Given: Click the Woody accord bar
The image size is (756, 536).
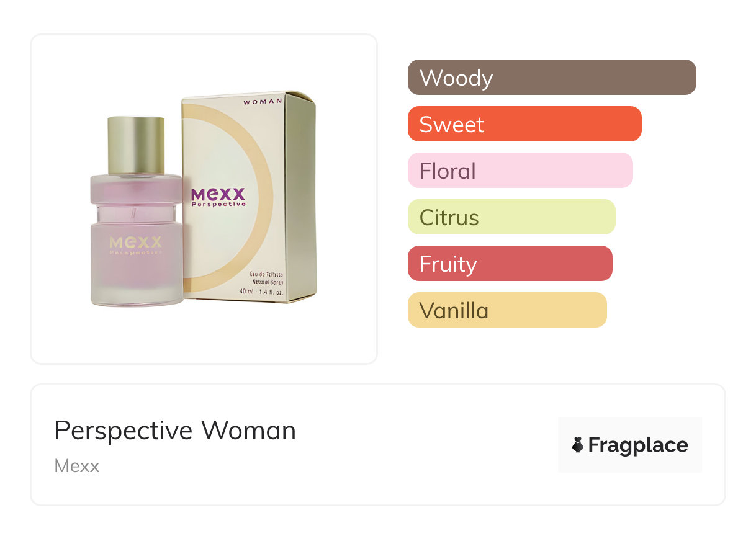Looking at the screenshot, I should coord(551,78).
